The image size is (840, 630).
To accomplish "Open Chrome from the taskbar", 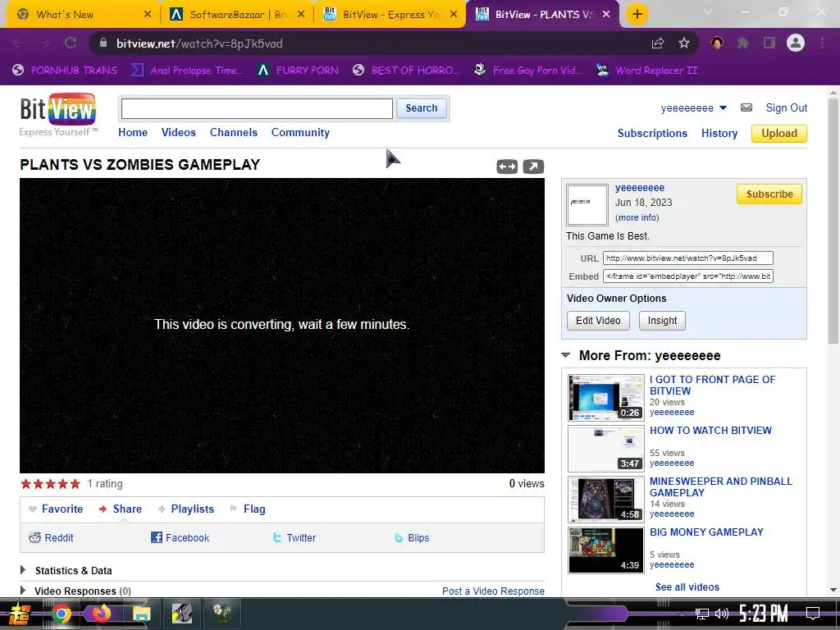I will coord(61,614).
